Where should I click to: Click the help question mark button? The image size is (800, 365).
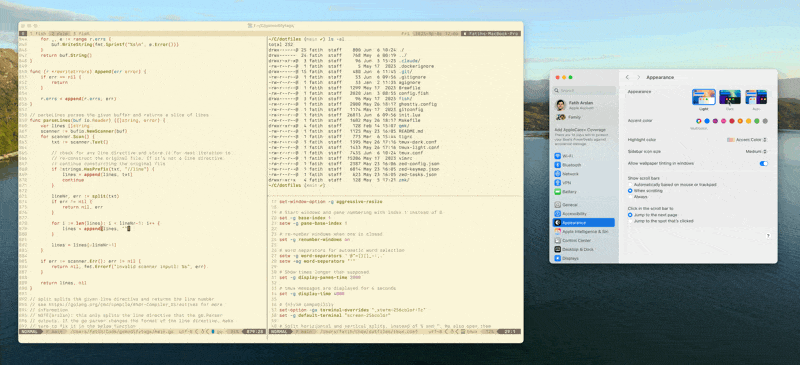pyautogui.click(x=767, y=235)
